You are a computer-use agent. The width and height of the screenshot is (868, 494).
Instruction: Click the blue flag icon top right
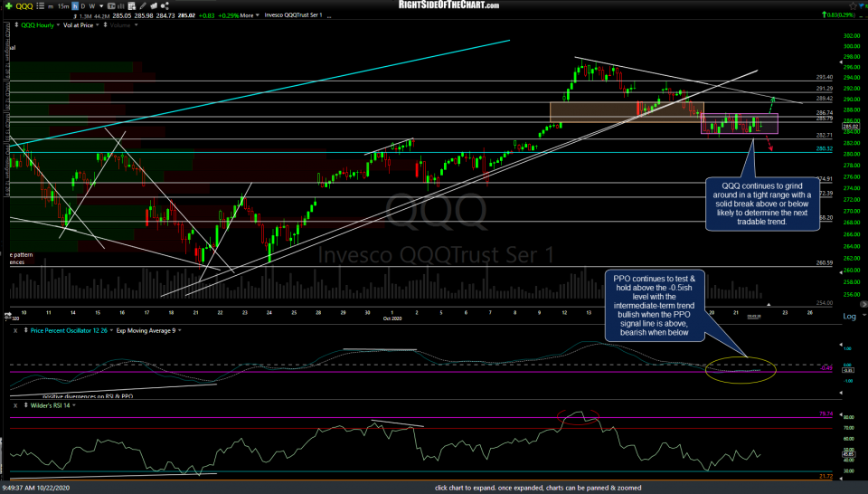(x=863, y=6)
